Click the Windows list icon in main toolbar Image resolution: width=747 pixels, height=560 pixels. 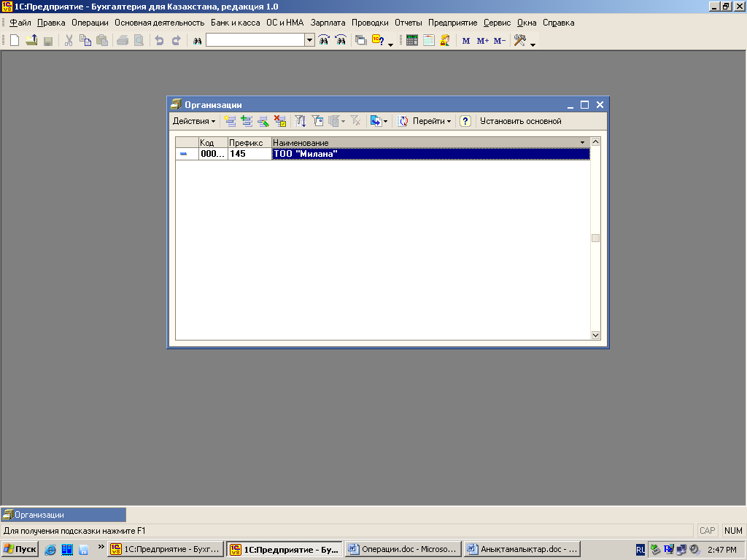click(361, 41)
